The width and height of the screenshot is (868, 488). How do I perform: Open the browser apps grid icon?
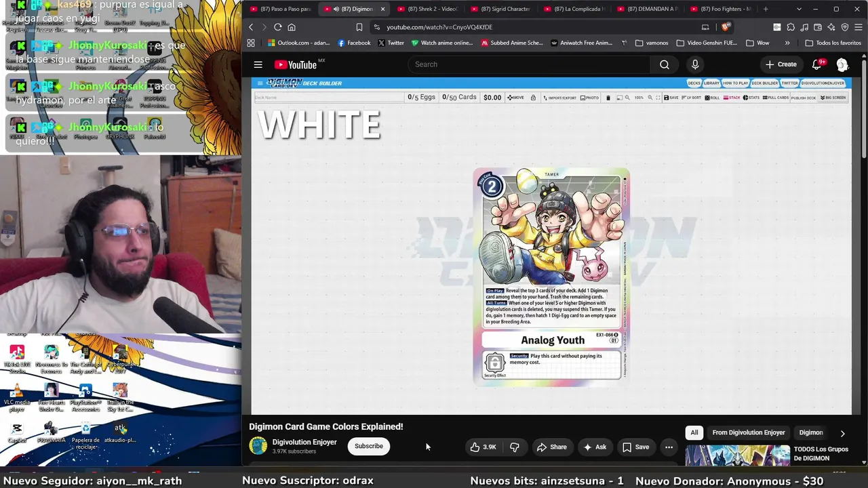tap(251, 43)
